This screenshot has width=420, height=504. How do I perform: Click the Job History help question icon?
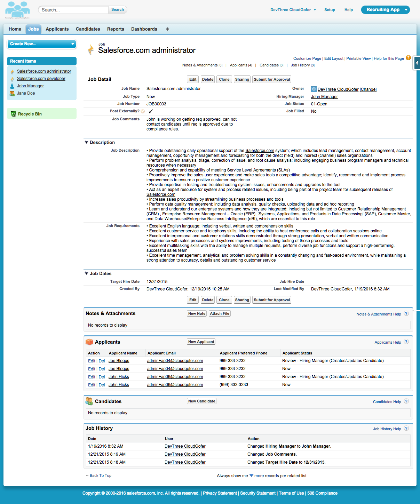coord(406,429)
